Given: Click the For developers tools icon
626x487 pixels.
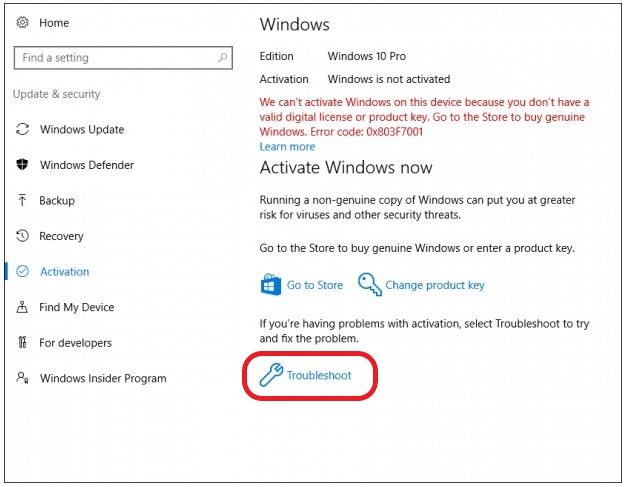Looking at the screenshot, I should [22, 342].
